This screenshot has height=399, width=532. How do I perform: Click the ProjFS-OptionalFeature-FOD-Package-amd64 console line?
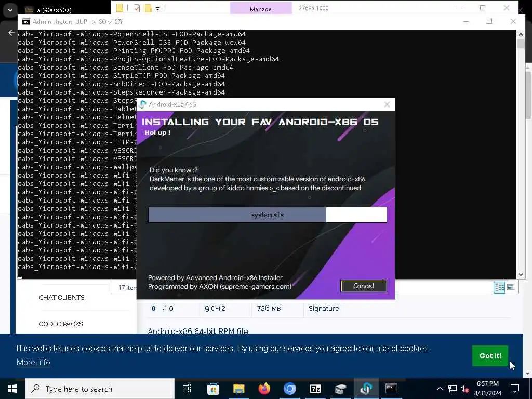point(148,59)
